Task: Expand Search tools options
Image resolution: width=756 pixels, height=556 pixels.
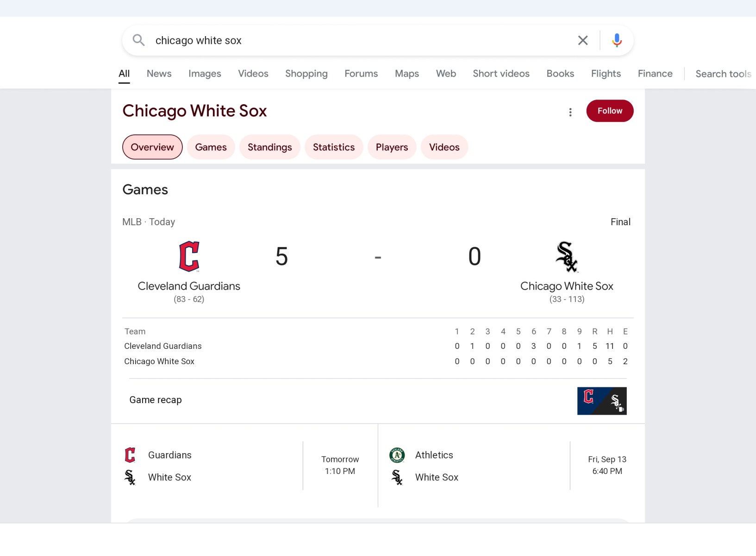Action: click(x=723, y=74)
